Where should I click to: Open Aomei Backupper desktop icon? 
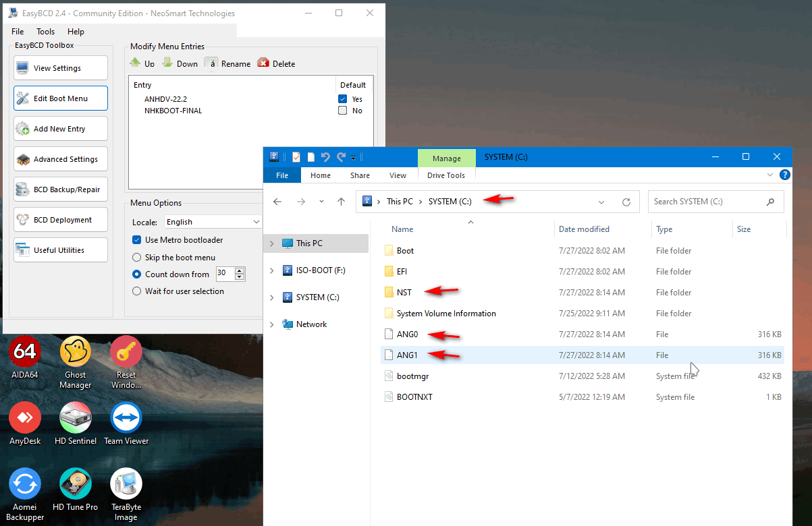[25, 495]
